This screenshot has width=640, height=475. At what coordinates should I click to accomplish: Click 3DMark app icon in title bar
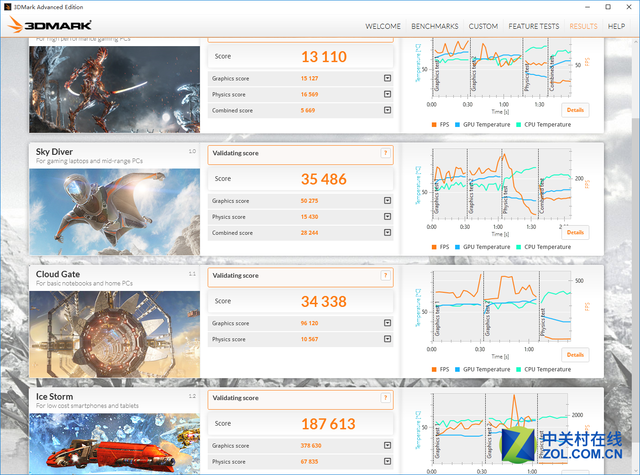tap(7, 7)
